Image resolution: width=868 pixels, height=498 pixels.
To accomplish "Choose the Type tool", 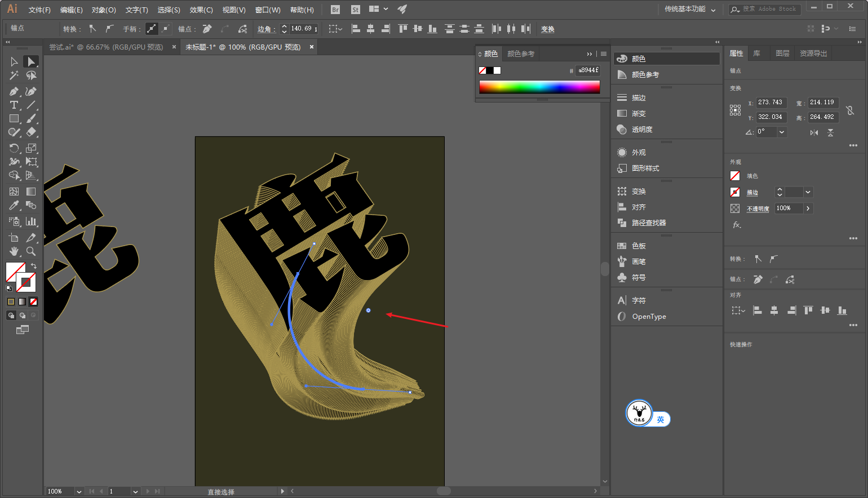I will pos(14,105).
